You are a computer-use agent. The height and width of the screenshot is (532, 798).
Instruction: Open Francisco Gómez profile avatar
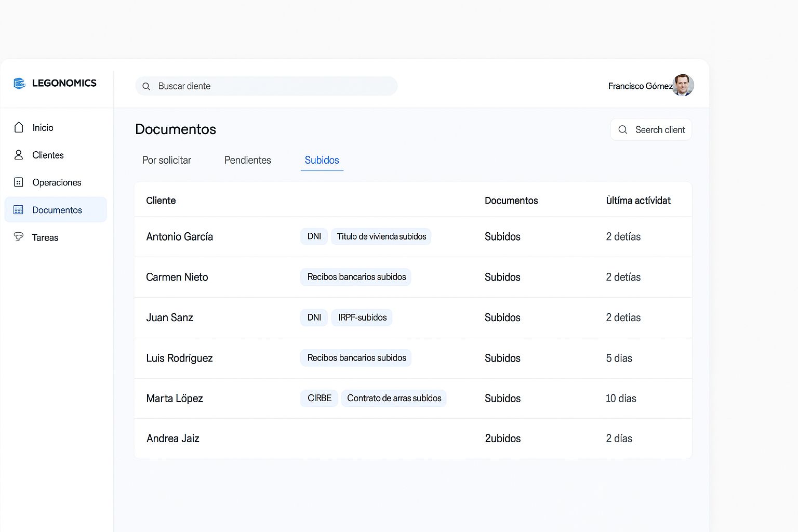[683, 85]
